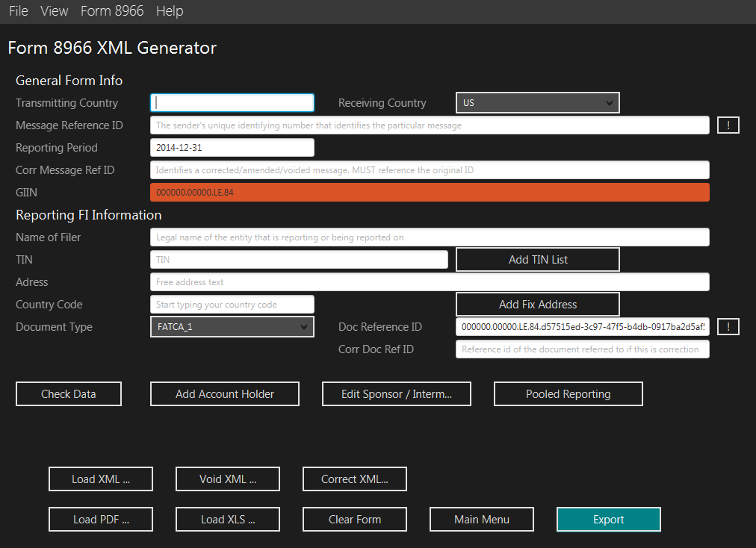756x548 pixels.
Task: Click the orange GIIN field
Action: [430, 193]
